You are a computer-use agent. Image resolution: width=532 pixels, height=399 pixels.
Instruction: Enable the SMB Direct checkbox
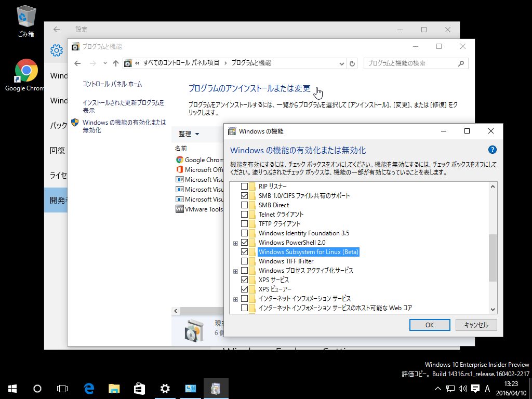(244, 205)
